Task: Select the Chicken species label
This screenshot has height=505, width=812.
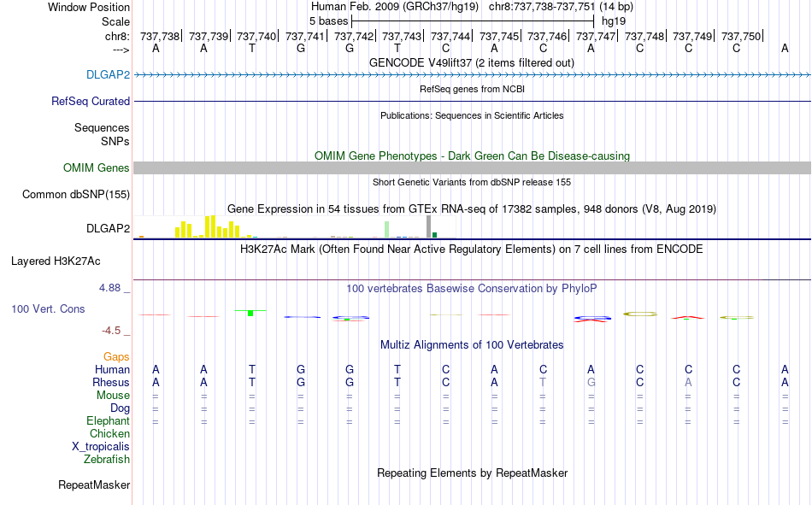Action: (x=109, y=433)
